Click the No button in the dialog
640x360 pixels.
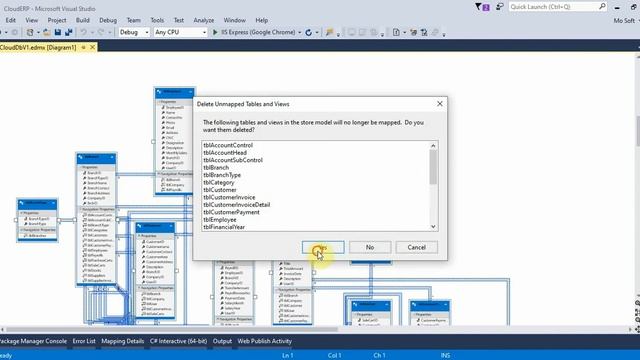[x=370, y=247]
